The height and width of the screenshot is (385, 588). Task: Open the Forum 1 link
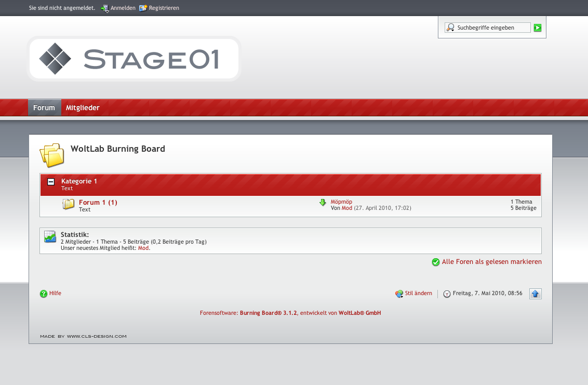pyautogui.click(x=98, y=203)
